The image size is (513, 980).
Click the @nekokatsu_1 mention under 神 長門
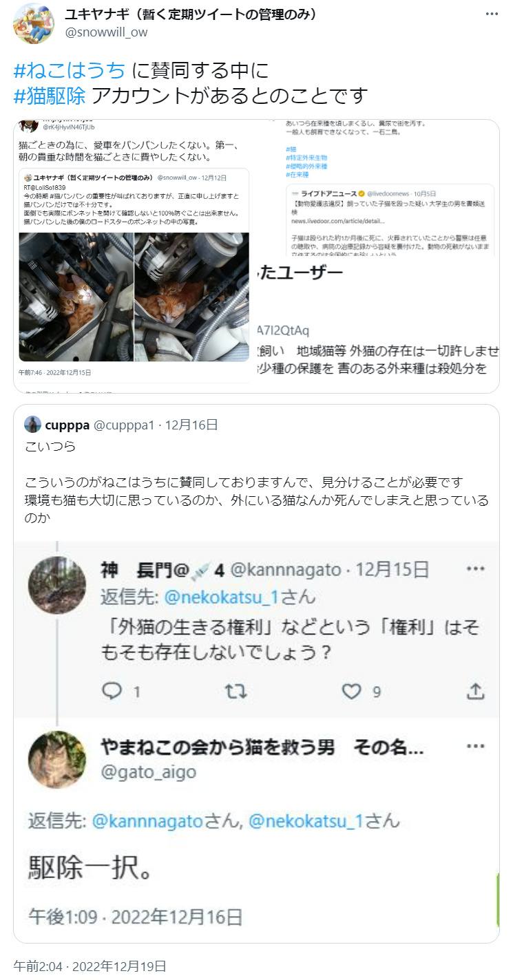tap(220, 597)
